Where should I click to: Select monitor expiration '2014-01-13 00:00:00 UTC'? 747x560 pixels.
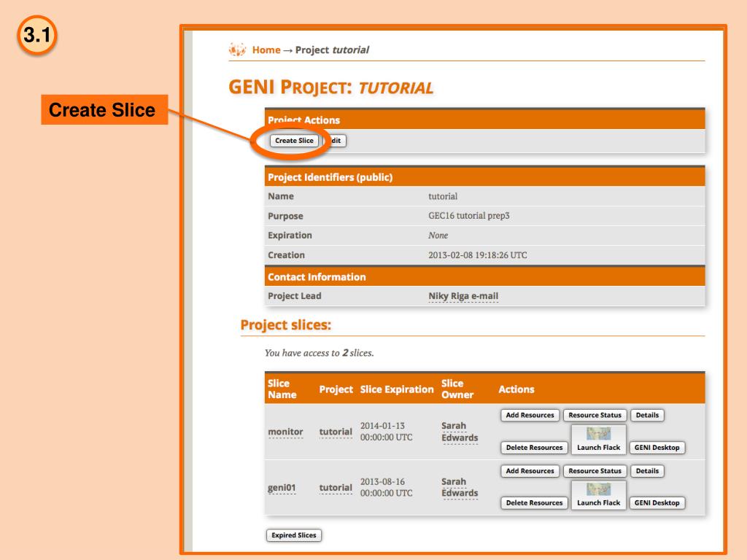[387, 432]
